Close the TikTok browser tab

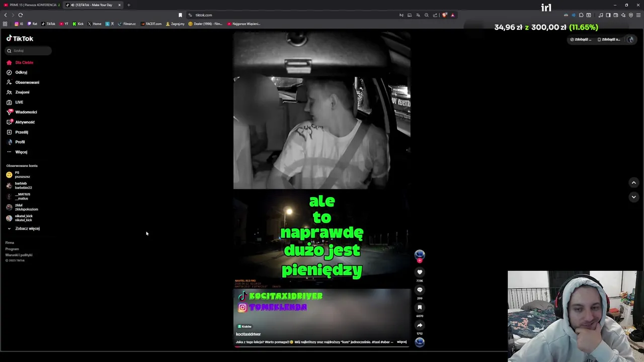pos(120,5)
